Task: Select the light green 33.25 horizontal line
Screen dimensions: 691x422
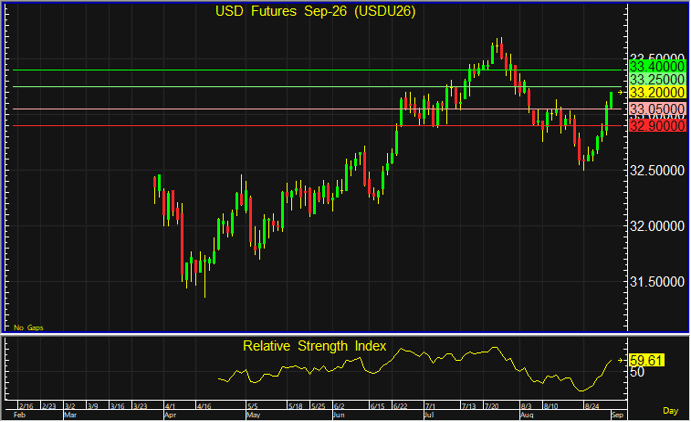Action: (x=317, y=87)
